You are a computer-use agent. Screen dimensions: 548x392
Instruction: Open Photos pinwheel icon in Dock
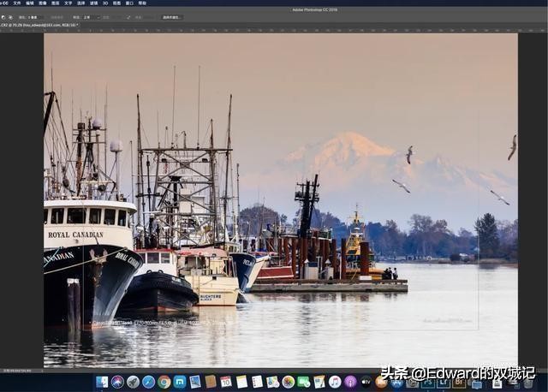click(288, 382)
